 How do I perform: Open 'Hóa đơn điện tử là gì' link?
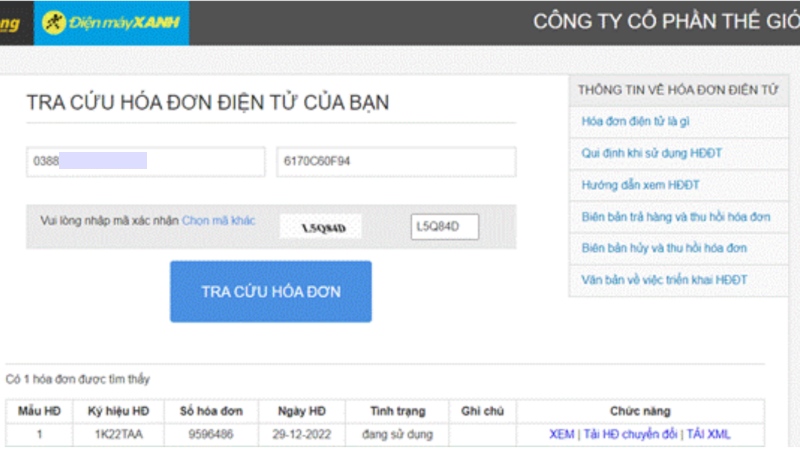635,121
